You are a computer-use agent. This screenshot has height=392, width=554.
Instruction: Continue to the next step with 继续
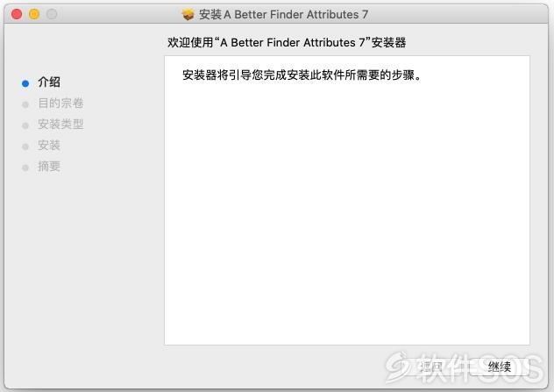[500, 367]
